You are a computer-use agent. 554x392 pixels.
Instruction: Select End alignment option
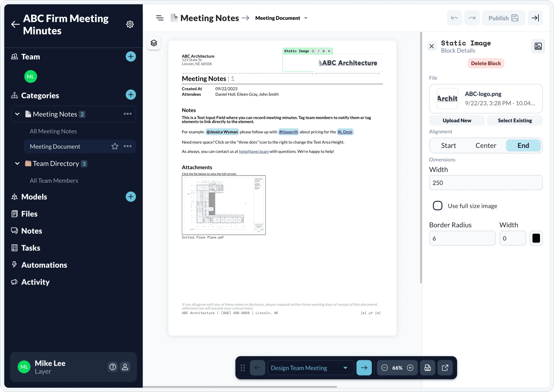(x=523, y=146)
